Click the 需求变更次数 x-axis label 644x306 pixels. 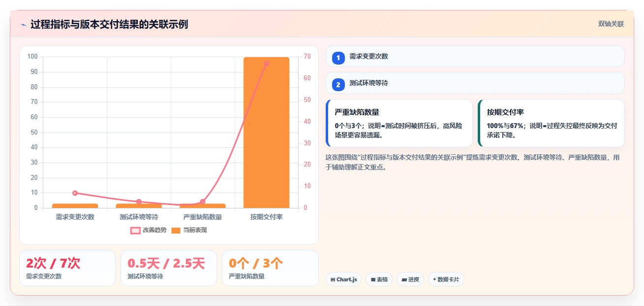click(x=75, y=217)
